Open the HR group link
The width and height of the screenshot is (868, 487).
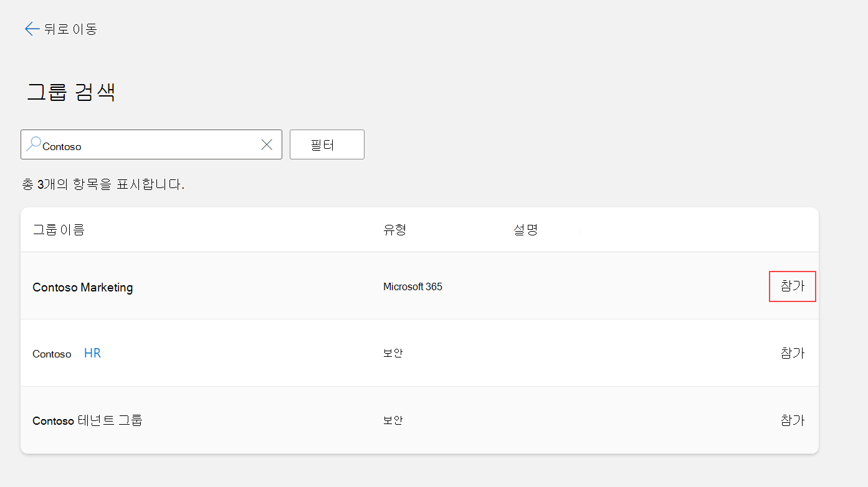click(92, 353)
